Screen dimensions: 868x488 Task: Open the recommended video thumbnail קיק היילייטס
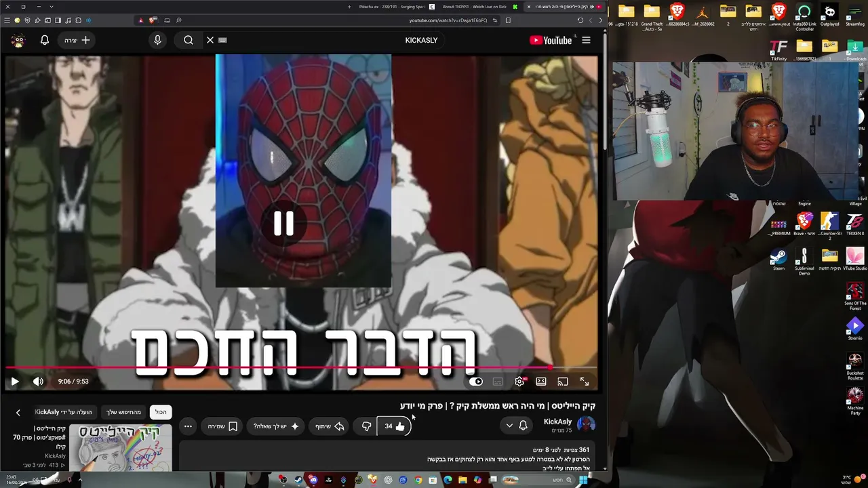120,447
